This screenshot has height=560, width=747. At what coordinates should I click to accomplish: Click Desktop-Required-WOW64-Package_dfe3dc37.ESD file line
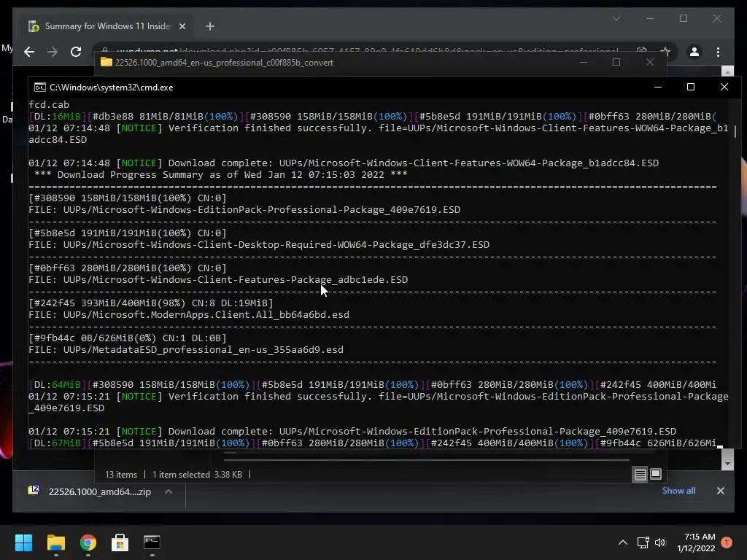259,245
